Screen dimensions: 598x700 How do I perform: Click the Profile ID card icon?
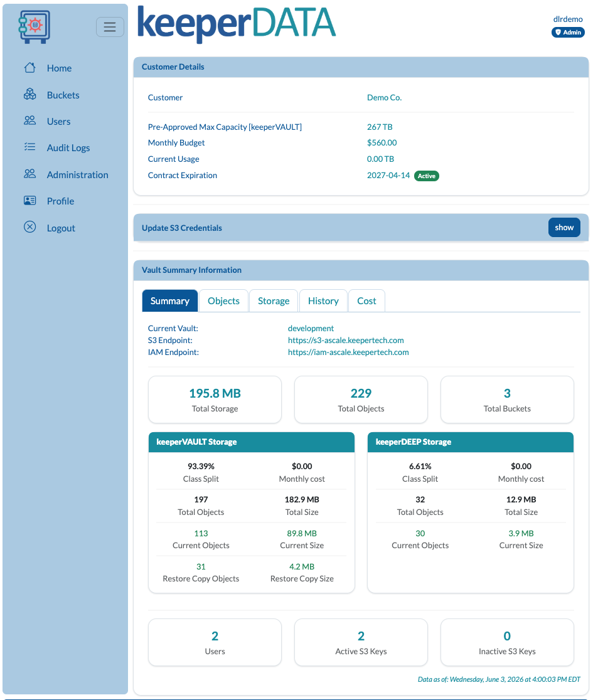point(30,201)
